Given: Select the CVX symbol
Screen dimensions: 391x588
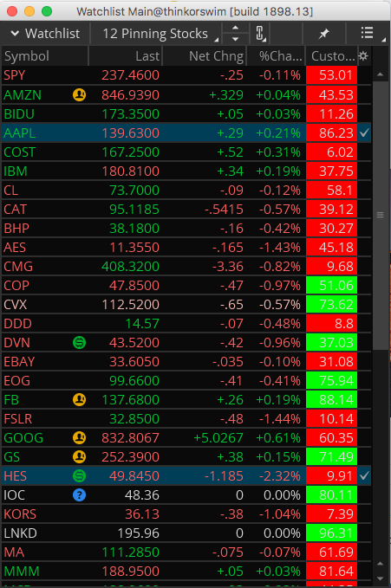Looking at the screenshot, I should click(15, 305).
